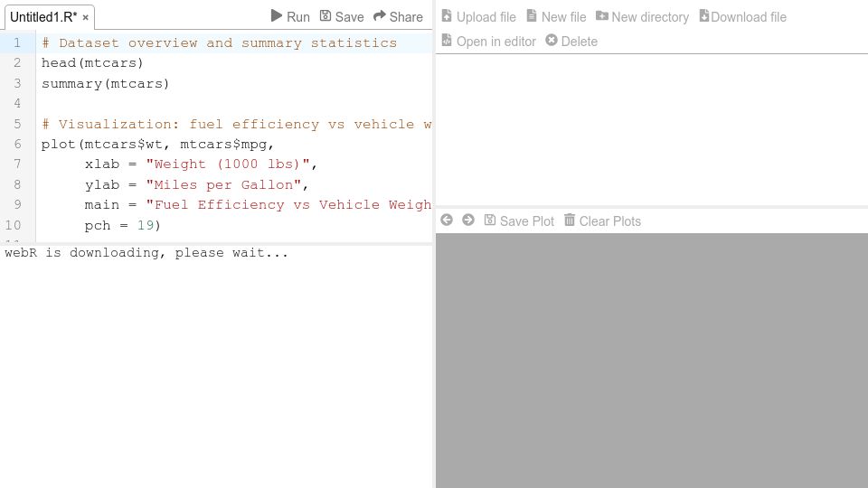Click the 'webR is downloading, please wait...' message

pos(146,253)
